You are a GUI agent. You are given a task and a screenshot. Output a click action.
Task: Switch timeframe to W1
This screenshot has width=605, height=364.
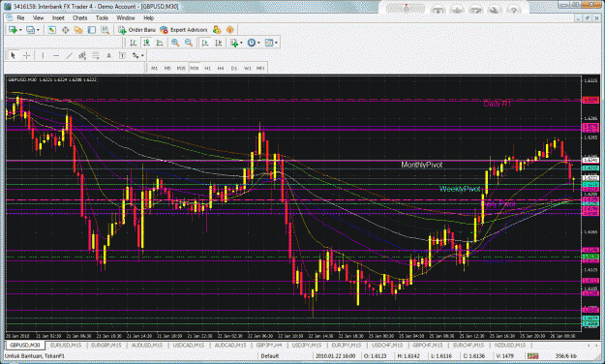pos(248,68)
